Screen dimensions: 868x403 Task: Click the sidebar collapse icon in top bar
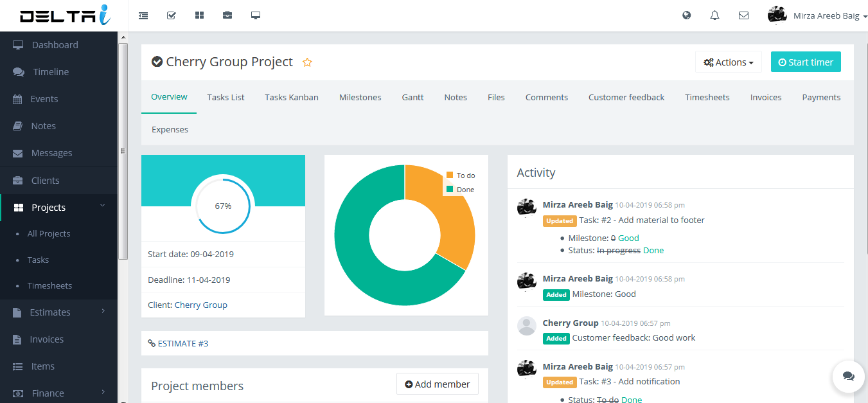tap(143, 15)
